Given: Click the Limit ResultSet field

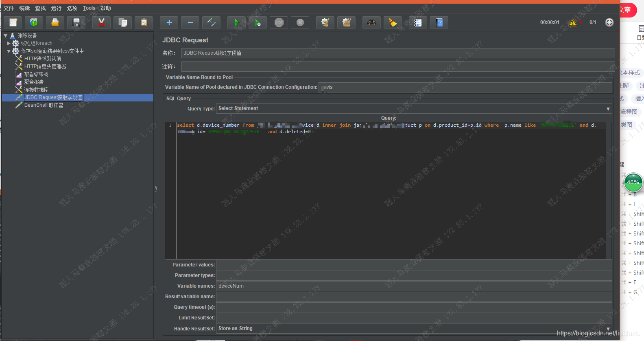Looking at the screenshot, I should click(x=414, y=318).
